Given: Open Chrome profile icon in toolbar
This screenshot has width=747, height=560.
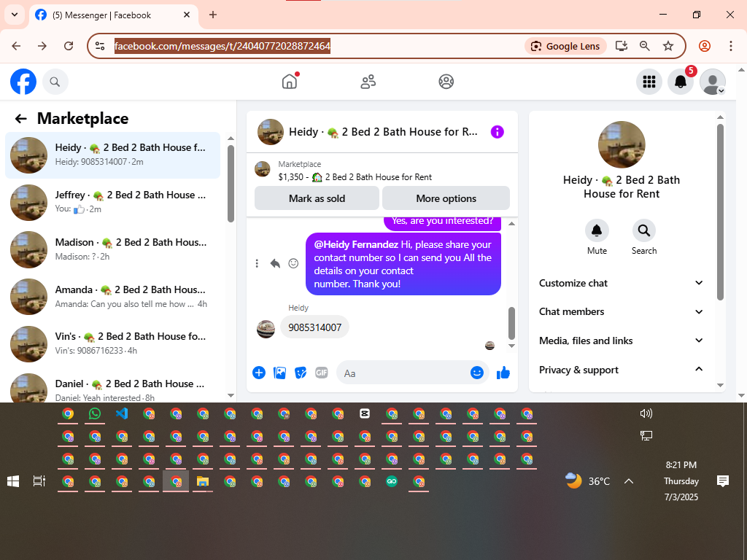Looking at the screenshot, I should [705, 46].
